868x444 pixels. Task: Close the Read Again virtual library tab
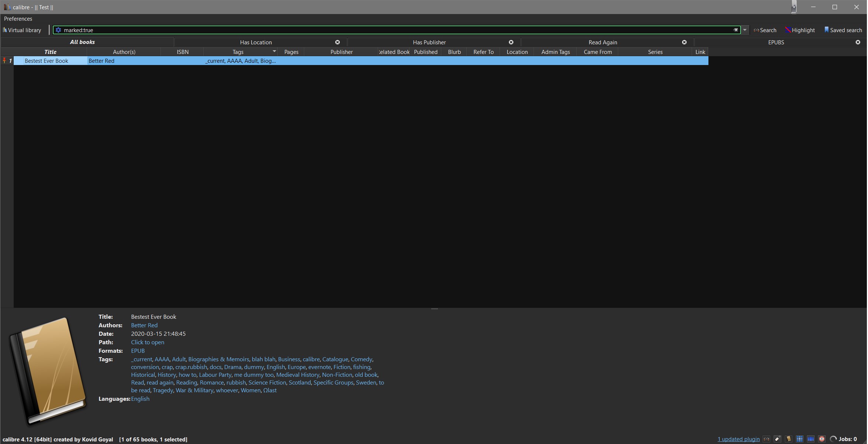[685, 42]
